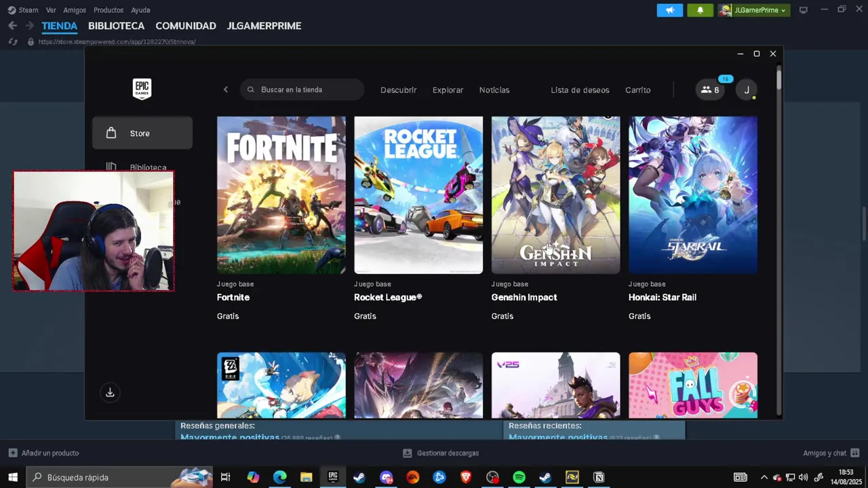Open the Rocket League cover thumbnail
The image size is (868, 488).
click(x=418, y=195)
